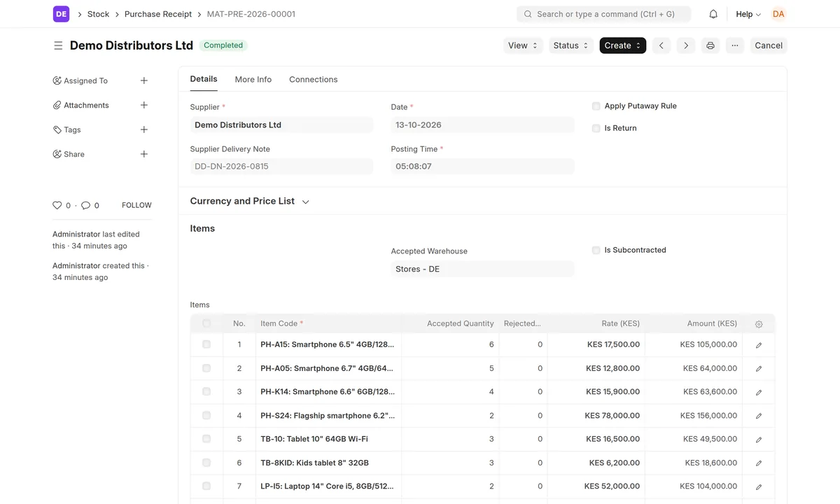Open the three-dots more menu

click(734, 45)
